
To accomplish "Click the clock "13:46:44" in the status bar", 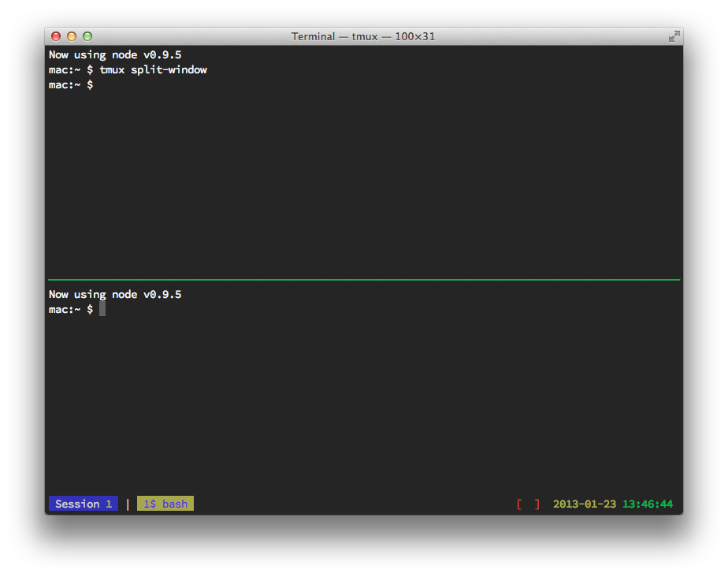I will coord(648,504).
